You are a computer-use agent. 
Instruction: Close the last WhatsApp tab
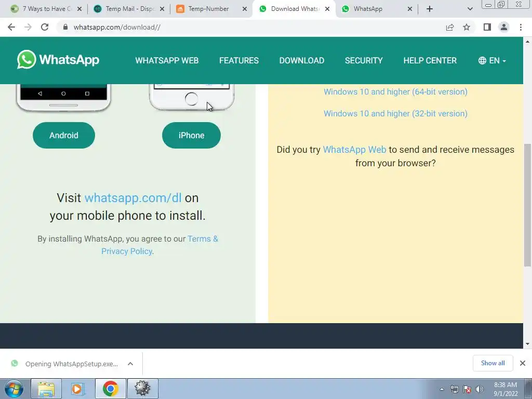(410, 9)
